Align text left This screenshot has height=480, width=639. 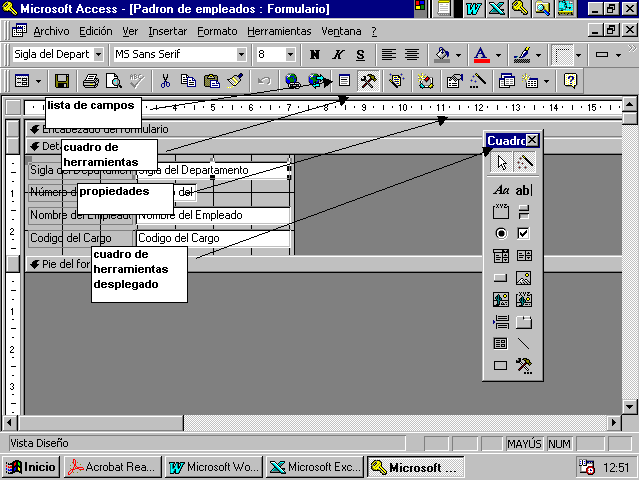(389, 55)
